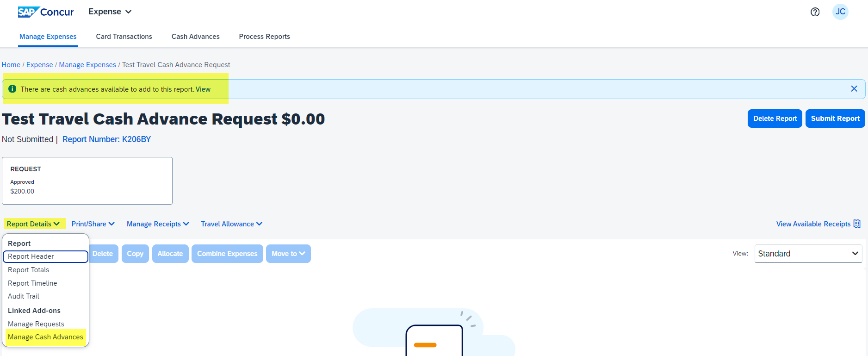Click the receipts icon beside View Available Receipts
Image resolution: width=868 pixels, height=356 pixels.
(857, 224)
